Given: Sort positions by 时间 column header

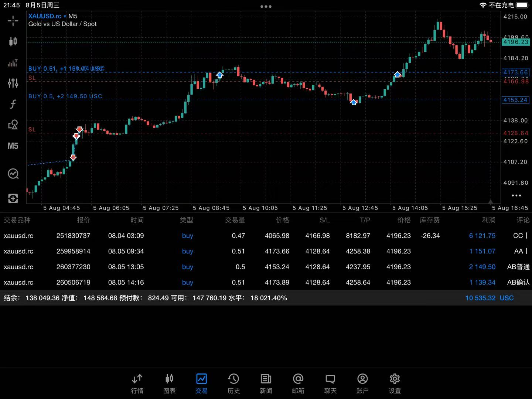Looking at the screenshot, I should tap(137, 220).
